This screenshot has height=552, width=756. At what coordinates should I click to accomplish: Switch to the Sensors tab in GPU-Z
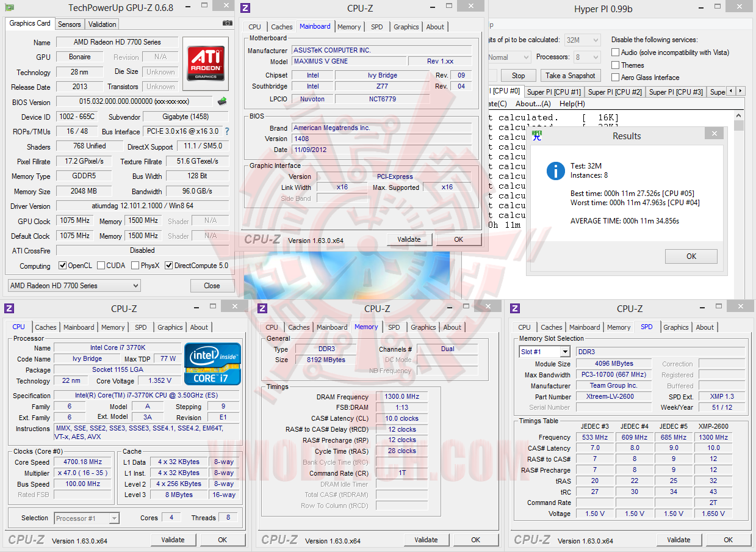pyautogui.click(x=69, y=24)
